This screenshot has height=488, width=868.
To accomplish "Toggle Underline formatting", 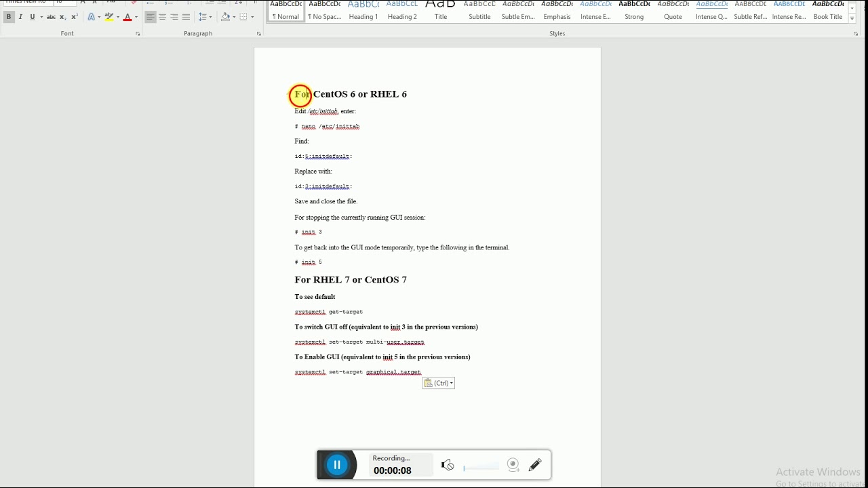I will click(32, 17).
